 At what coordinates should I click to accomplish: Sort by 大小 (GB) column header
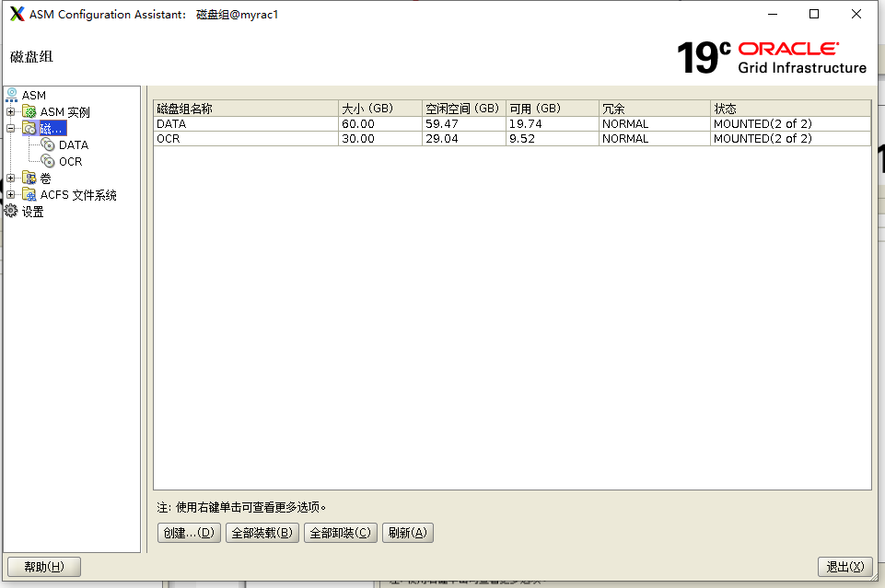point(379,109)
